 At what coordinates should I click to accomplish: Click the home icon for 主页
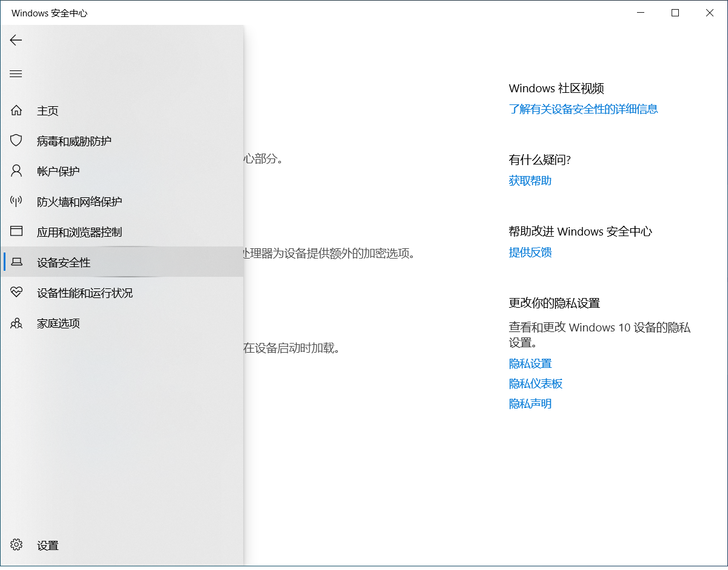16,110
